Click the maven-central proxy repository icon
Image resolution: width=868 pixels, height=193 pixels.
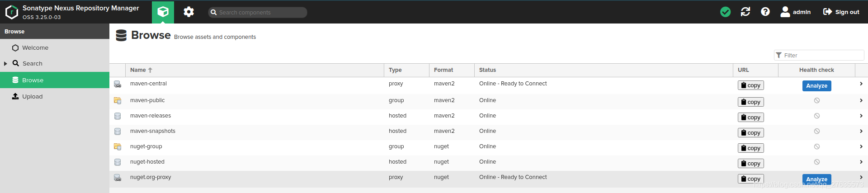[x=118, y=84]
